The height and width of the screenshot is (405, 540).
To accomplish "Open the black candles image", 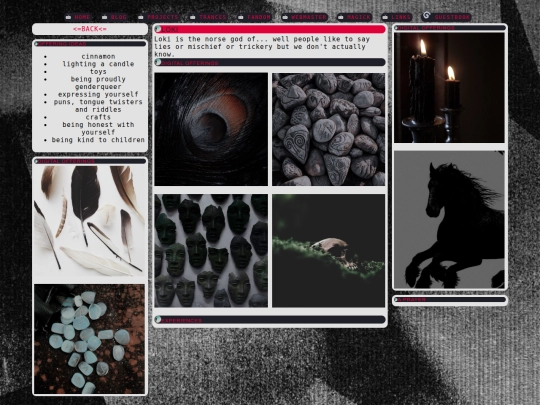I will (449, 88).
